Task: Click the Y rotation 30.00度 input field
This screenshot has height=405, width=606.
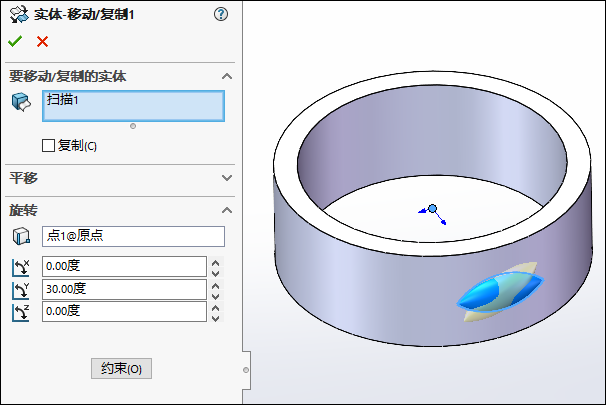Action: (x=124, y=289)
